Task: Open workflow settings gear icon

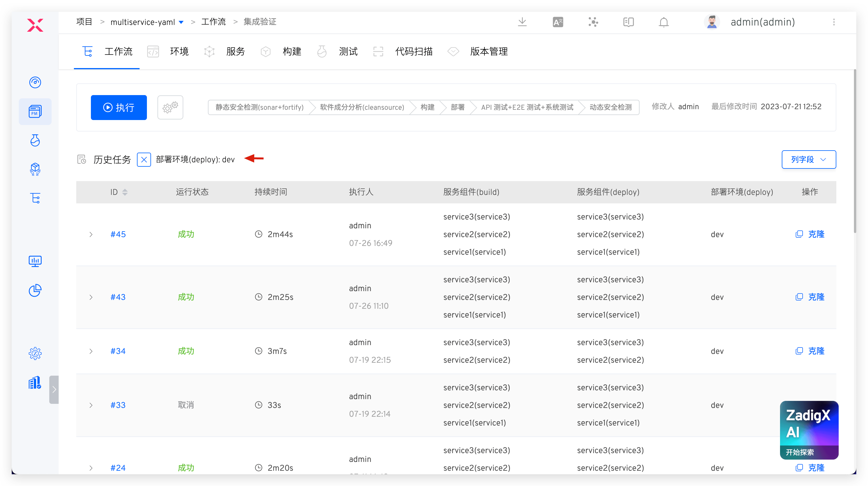Action: pos(170,107)
